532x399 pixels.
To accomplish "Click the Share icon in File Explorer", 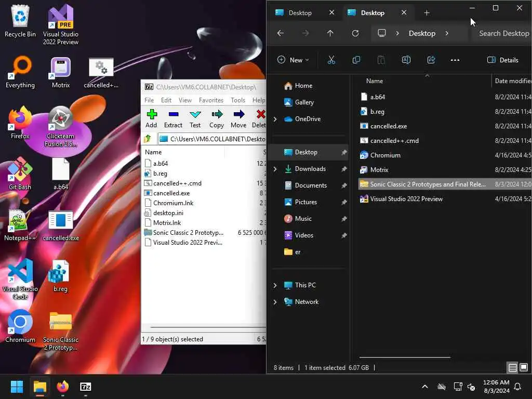I will tap(431, 60).
